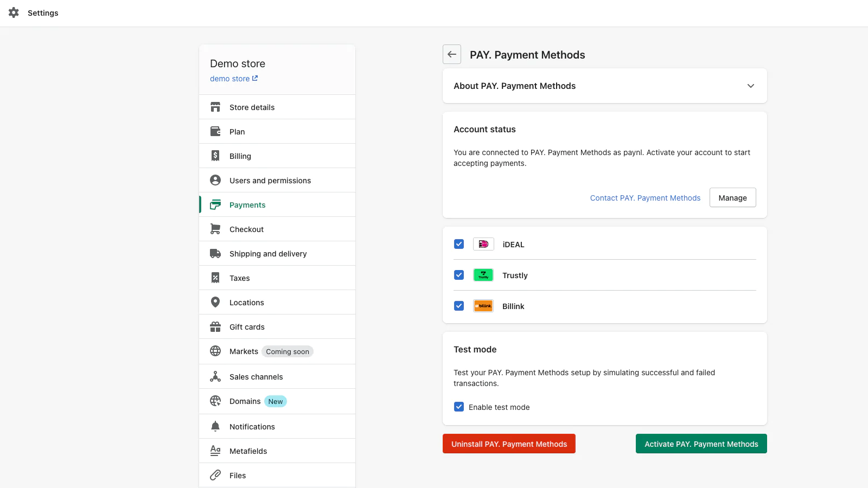Click Uninstall PAY. Payment Methods button
The image size is (868, 488).
pyautogui.click(x=509, y=444)
